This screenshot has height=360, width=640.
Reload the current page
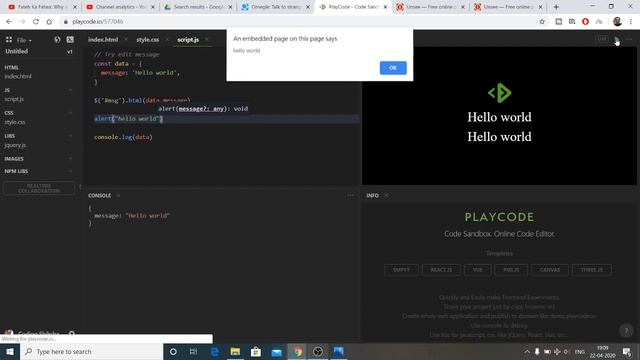pyautogui.click(x=36, y=22)
